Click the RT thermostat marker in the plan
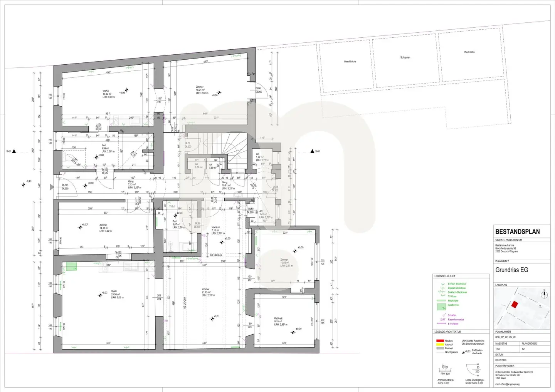This screenshot has height=392, width=555. 166,321
